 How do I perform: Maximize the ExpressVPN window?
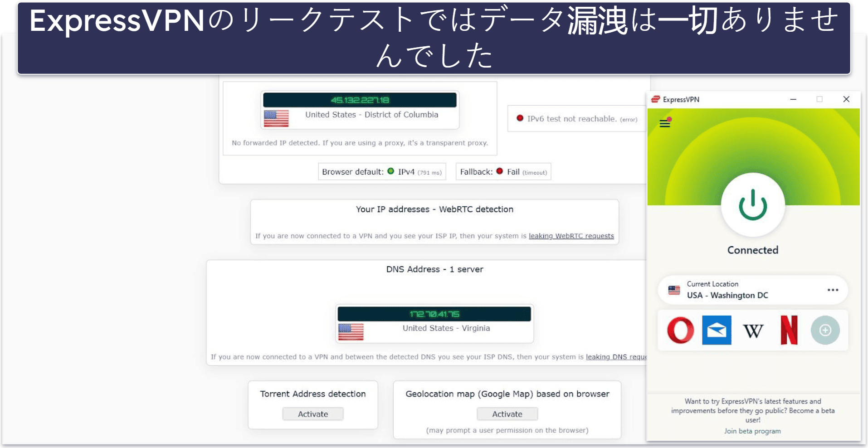pyautogui.click(x=819, y=99)
